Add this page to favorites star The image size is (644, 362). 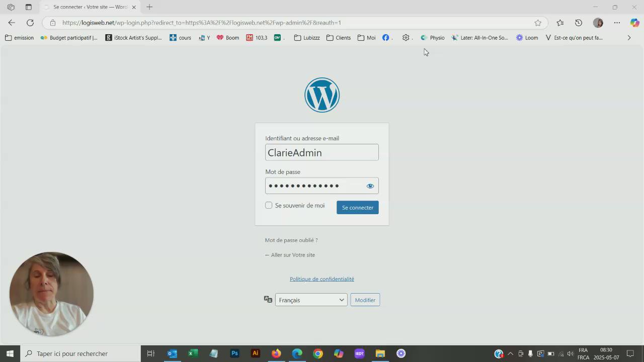pos(538,23)
